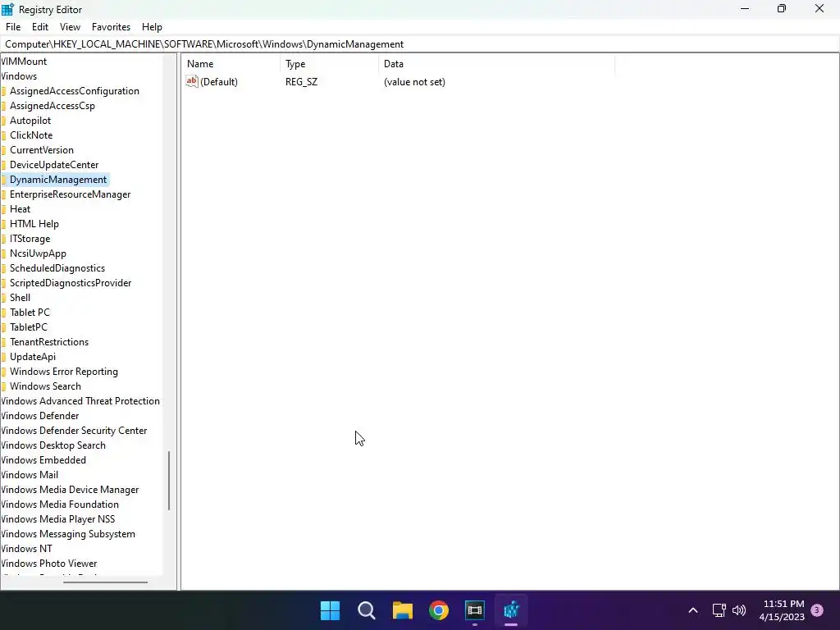
Task: Open taskbar Search
Action: pyautogui.click(x=367, y=610)
